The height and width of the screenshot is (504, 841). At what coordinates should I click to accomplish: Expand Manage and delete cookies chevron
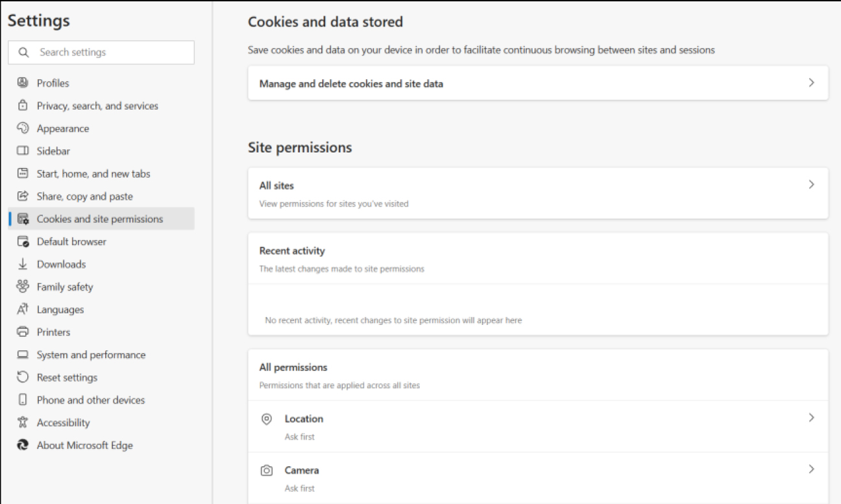click(811, 83)
